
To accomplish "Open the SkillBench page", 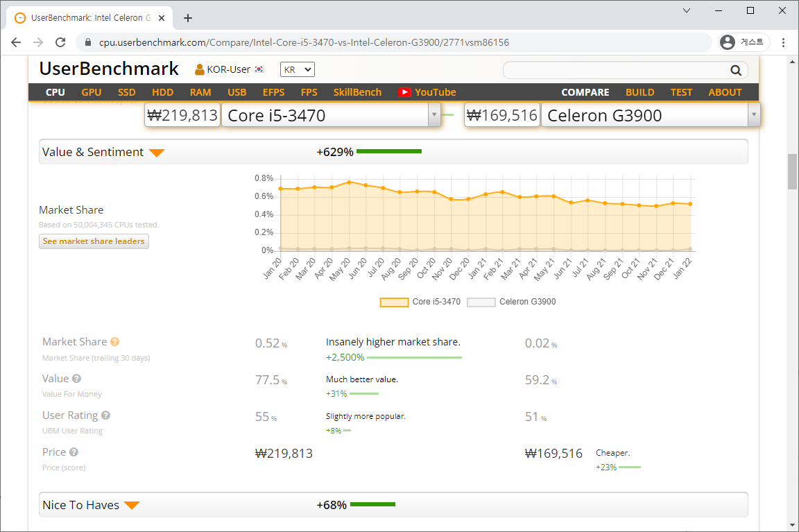I will point(357,92).
